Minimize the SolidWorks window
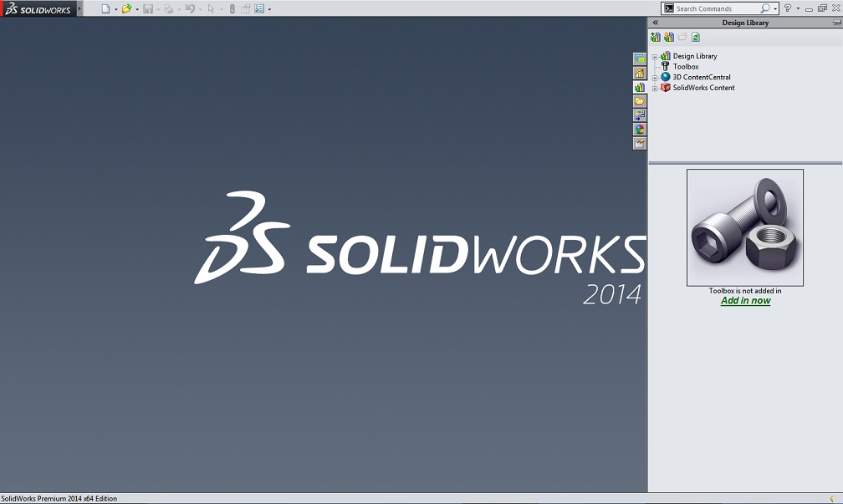This screenshot has width=843, height=504. [809, 8]
